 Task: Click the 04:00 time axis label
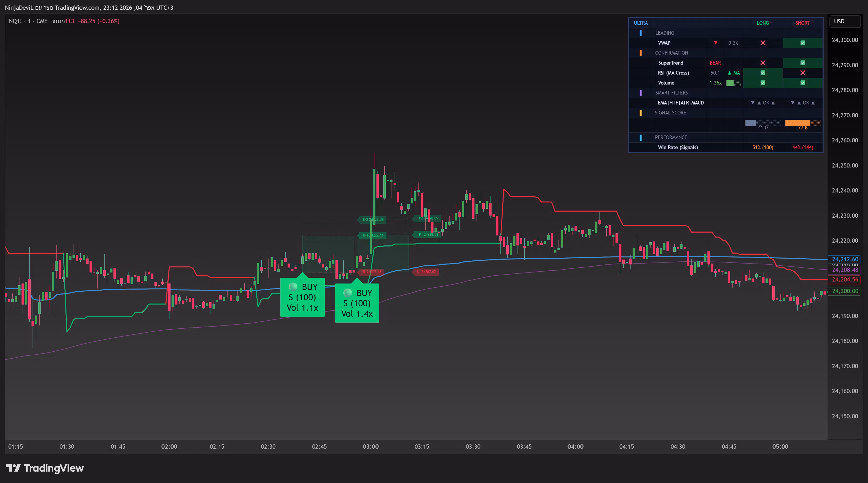click(575, 447)
